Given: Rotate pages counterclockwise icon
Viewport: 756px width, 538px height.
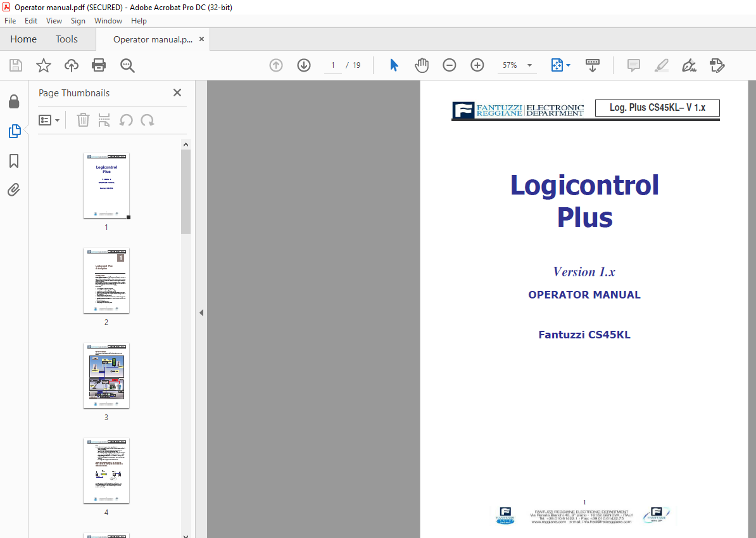Looking at the screenshot, I should tap(126, 120).
